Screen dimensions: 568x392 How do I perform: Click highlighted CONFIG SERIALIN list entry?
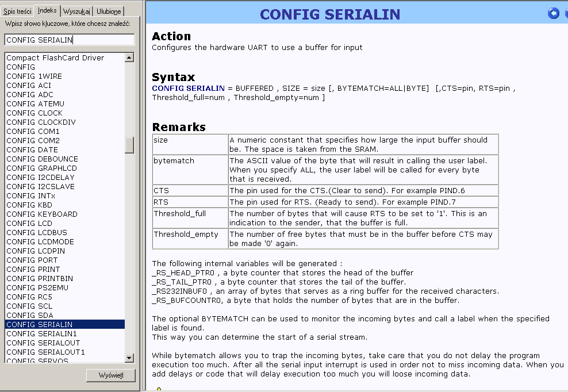(39, 325)
